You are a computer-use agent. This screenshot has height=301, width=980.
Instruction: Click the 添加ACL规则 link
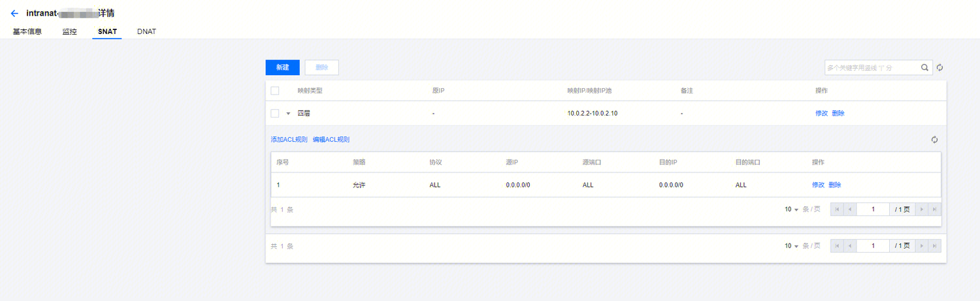click(x=289, y=140)
